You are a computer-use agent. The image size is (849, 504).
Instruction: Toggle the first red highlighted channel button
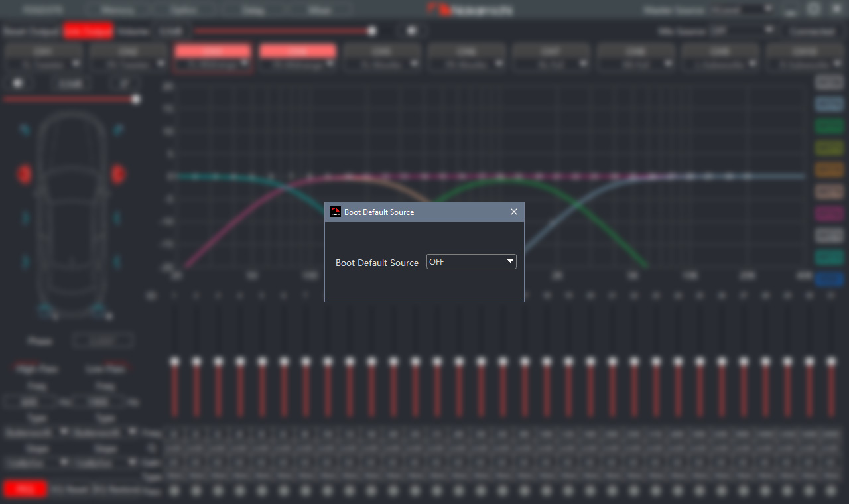coord(213,51)
